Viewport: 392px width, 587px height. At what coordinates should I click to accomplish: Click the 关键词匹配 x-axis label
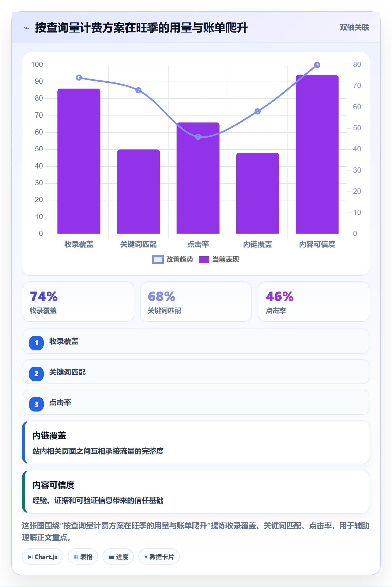click(x=138, y=244)
